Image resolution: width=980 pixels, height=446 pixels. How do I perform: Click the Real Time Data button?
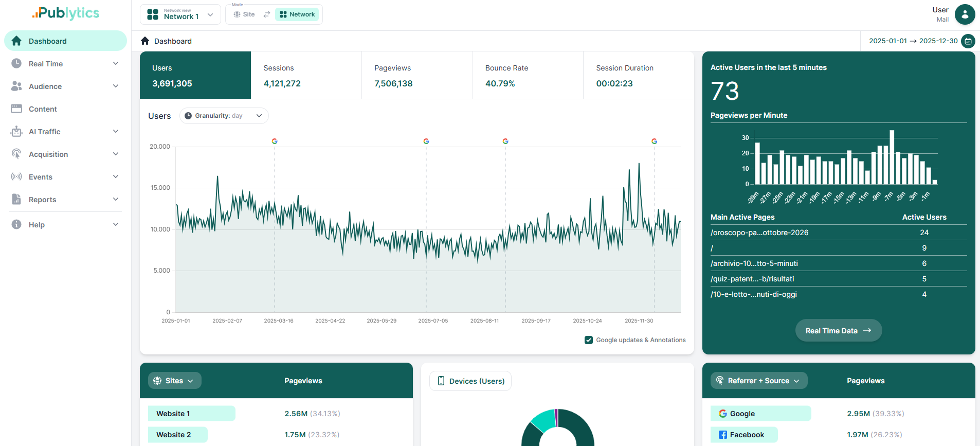click(x=839, y=330)
